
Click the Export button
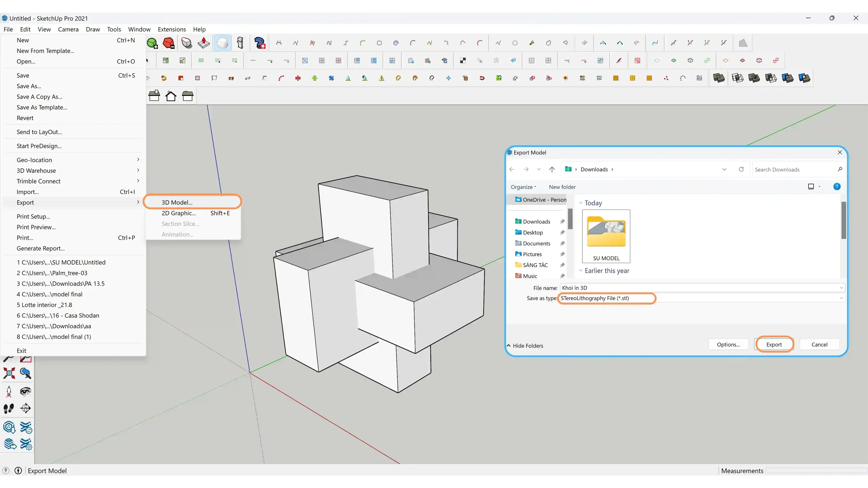click(774, 344)
